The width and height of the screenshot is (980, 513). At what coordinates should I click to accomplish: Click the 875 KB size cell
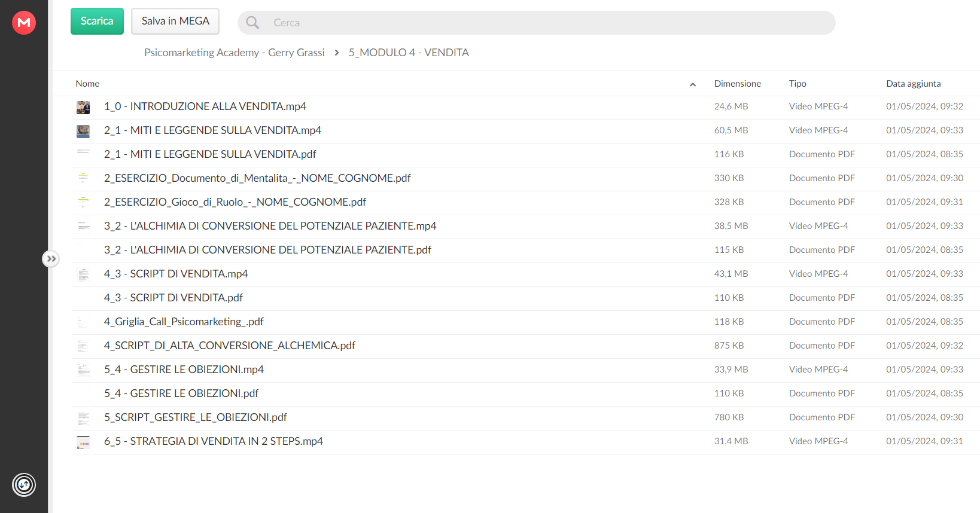[x=729, y=346]
